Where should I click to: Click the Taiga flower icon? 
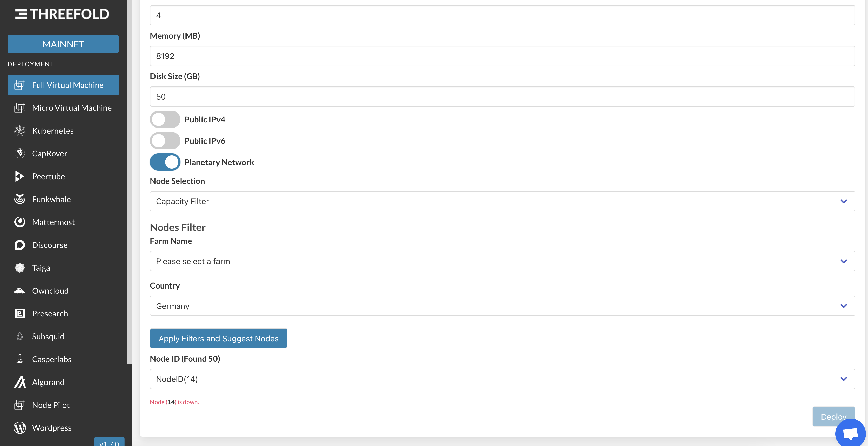20,268
